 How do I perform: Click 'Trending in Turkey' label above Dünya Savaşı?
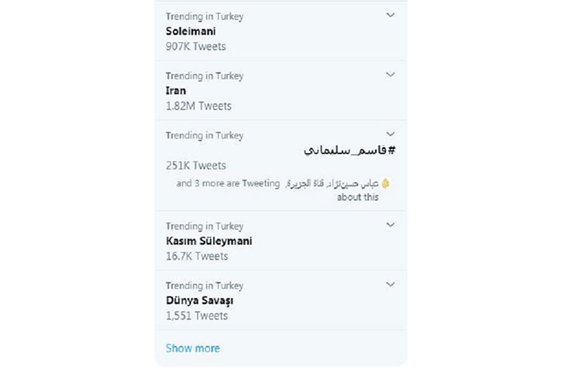(x=205, y=286)
